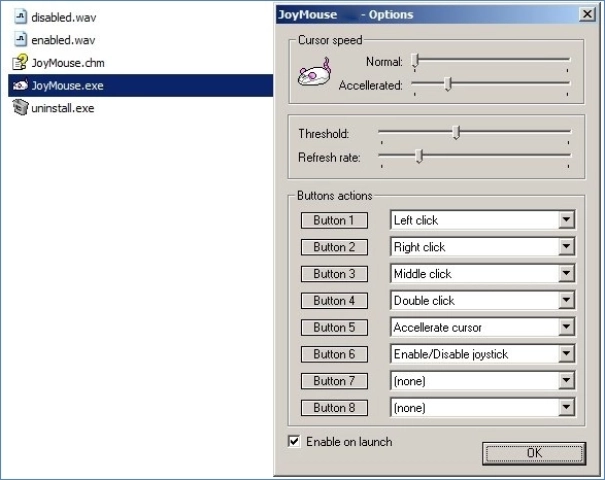Click the Button 5 button

click(334, 327)
